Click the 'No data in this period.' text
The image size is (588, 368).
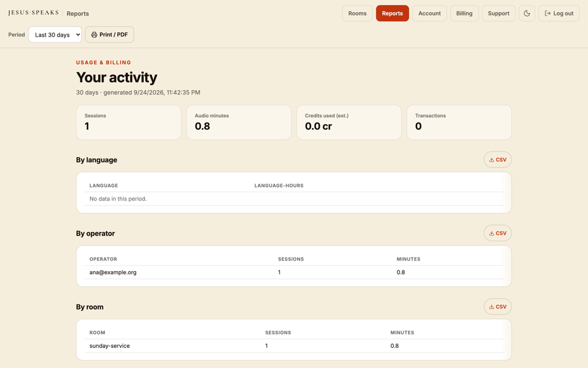[x=118, y=199]
